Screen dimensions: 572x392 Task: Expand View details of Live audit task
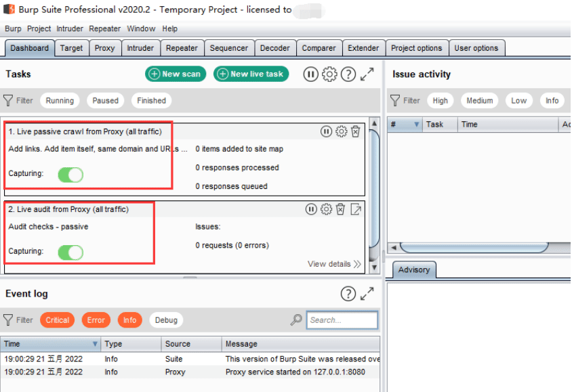[334, 264]
